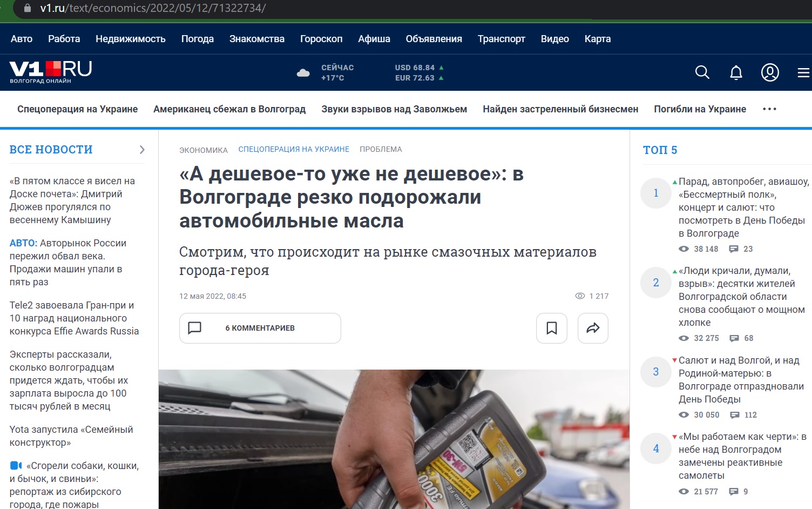Open the user profile icon
812x509 pixels.
(x=770, y=72)
